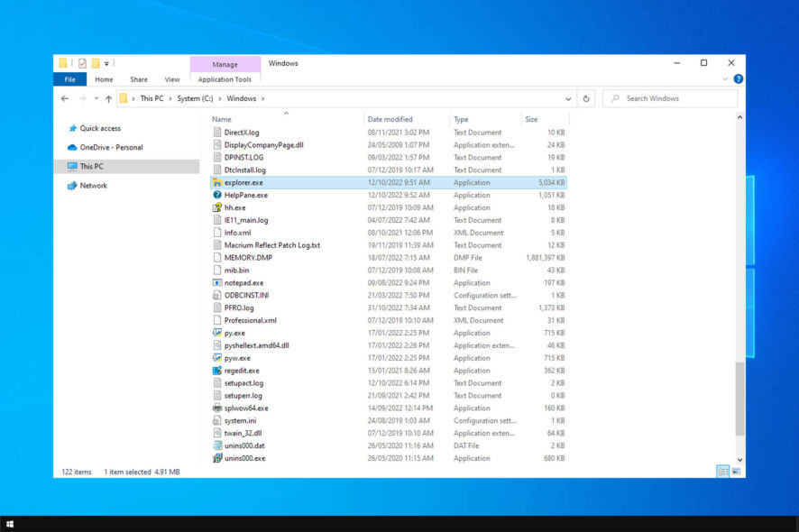This screenshot has width=799, height=532.
Task: Select the mib.bin file name
Action: pyautogui.click(x=236, y=271)
